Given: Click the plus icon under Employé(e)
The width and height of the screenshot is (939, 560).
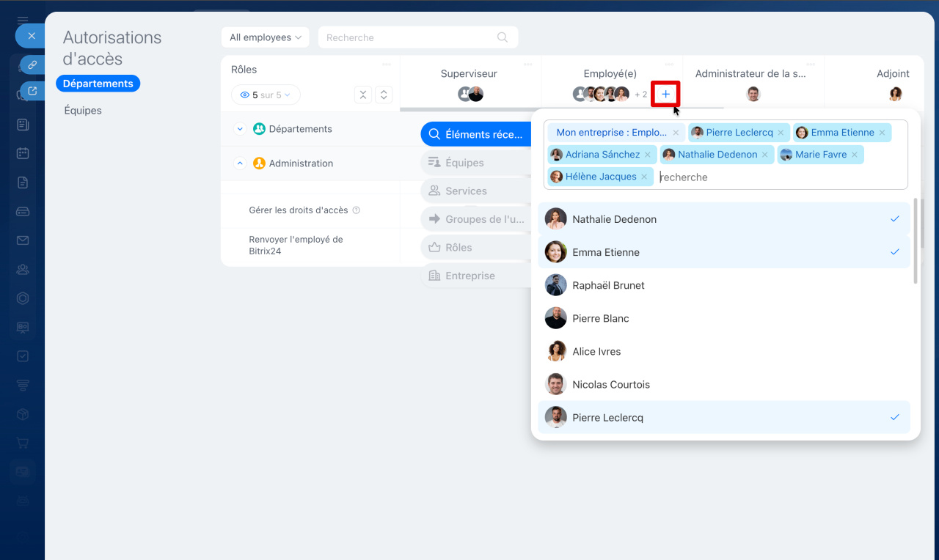Looking at the screenshot, I should pyautogui.click(x=665, y=94).
